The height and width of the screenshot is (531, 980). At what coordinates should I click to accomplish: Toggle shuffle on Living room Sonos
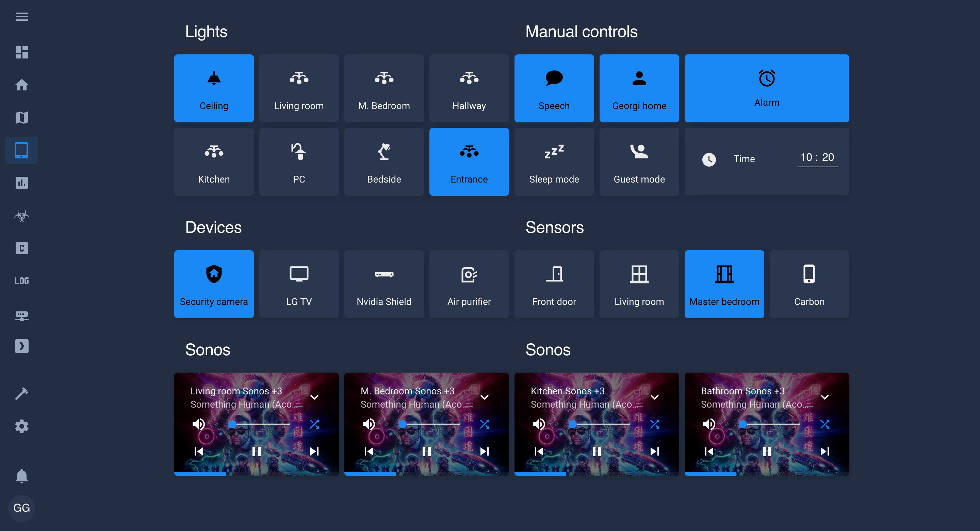click(x=314, y=424)
